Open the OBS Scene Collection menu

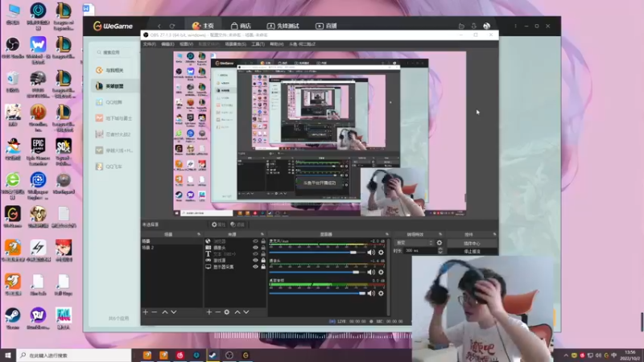click(235, 44)
